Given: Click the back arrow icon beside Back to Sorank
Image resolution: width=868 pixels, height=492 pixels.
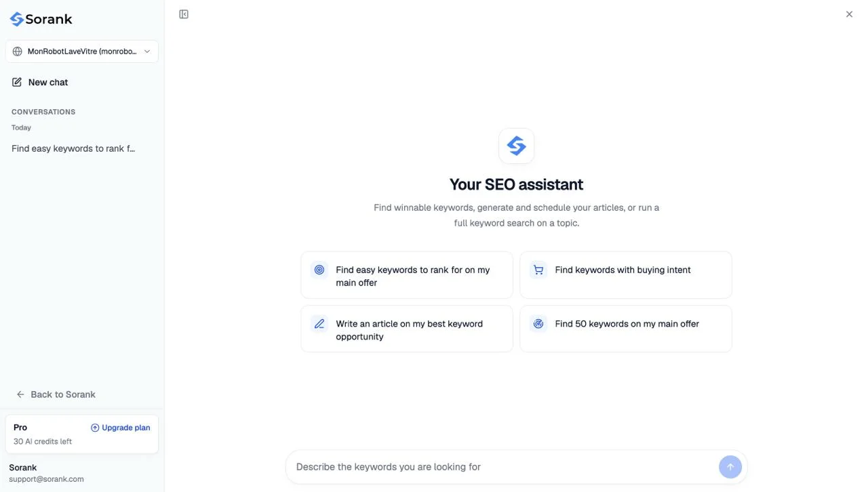Looking at the screenshot, I should (20, 394).
